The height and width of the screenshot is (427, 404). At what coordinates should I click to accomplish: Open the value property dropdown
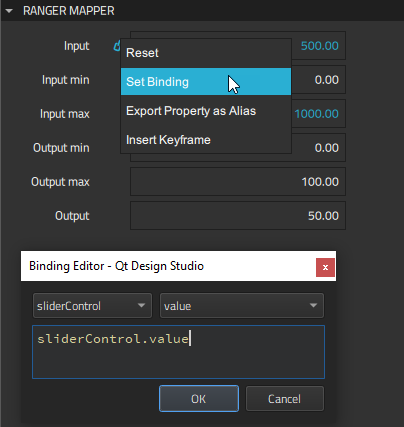coord(242,306)
